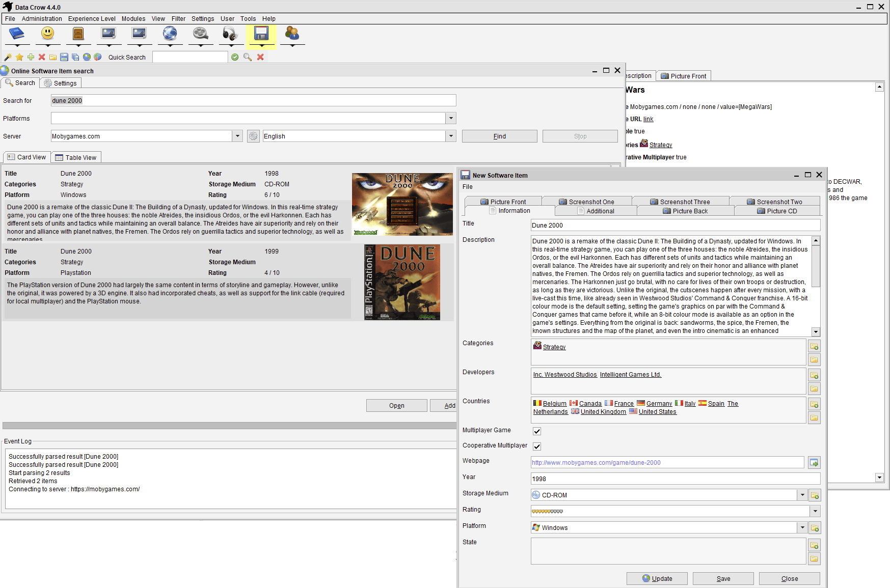Click "Retrieved 2 items" in Event Log

coord(33,481)
